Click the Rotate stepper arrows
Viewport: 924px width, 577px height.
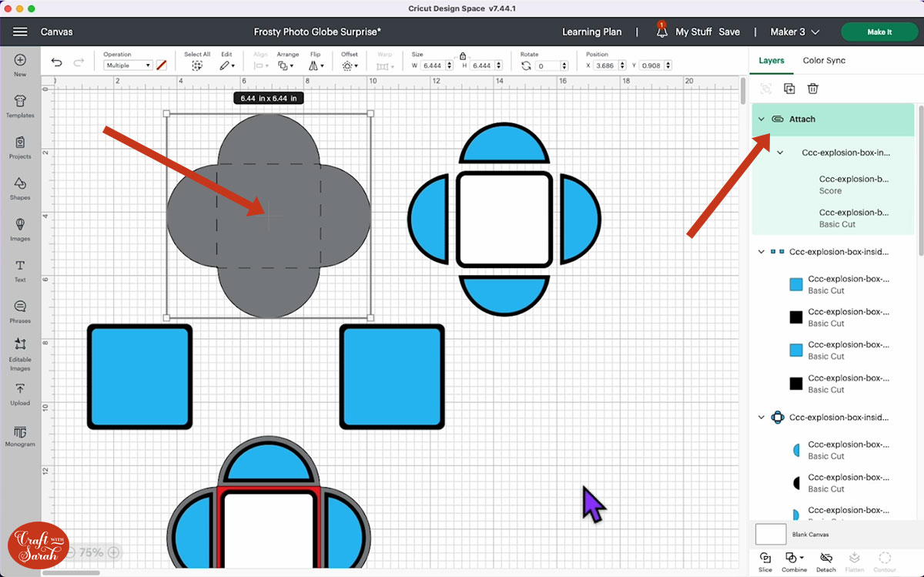click(x=563, y=66)
